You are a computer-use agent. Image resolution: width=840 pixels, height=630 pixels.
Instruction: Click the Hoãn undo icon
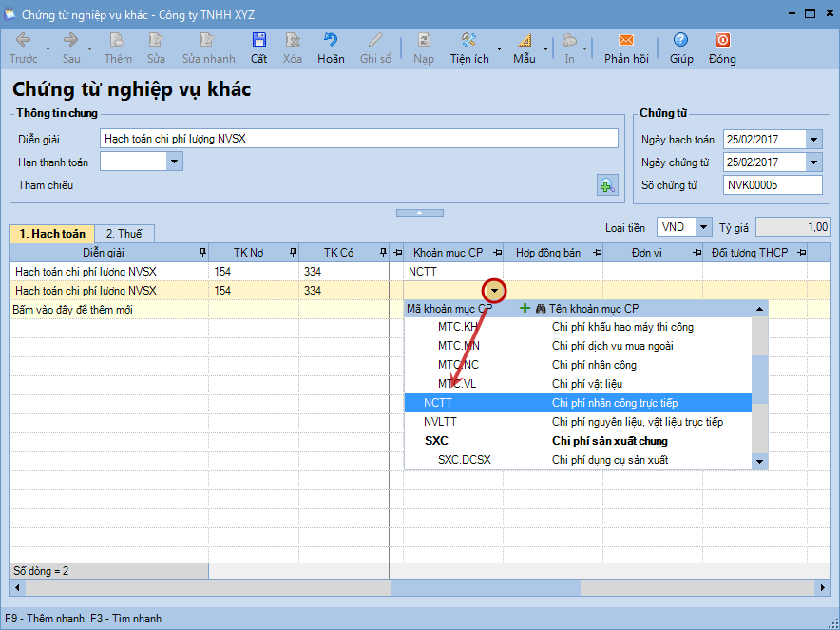[x=331, y=41]
